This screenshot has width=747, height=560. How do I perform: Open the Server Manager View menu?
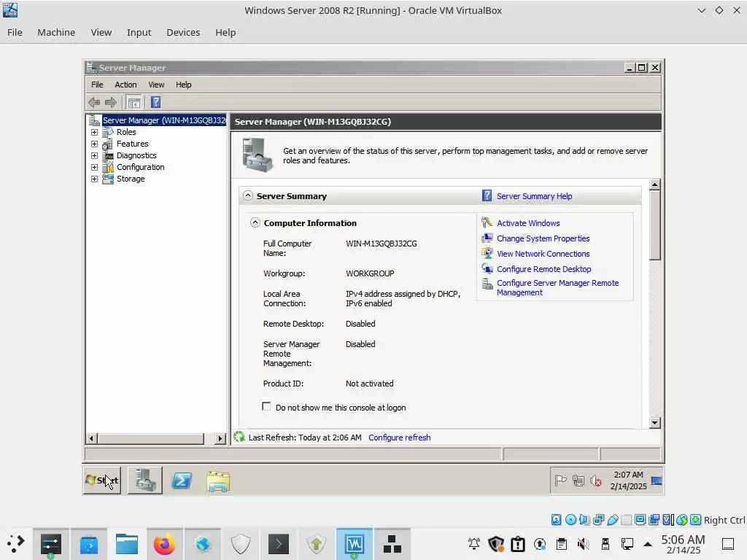[x=156, y=85]
